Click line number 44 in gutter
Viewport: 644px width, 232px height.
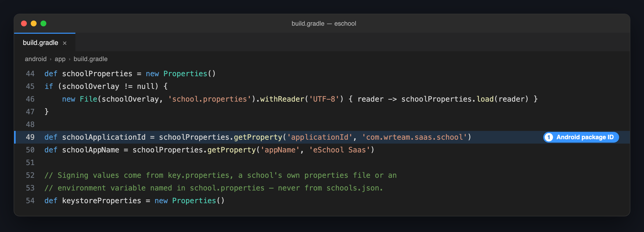coord(30,74)
